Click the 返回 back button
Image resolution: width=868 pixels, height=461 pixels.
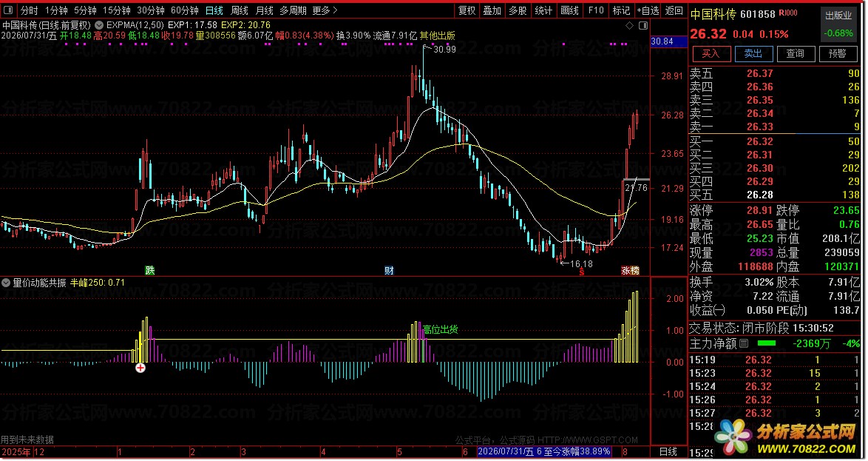[x=674, y=10]
